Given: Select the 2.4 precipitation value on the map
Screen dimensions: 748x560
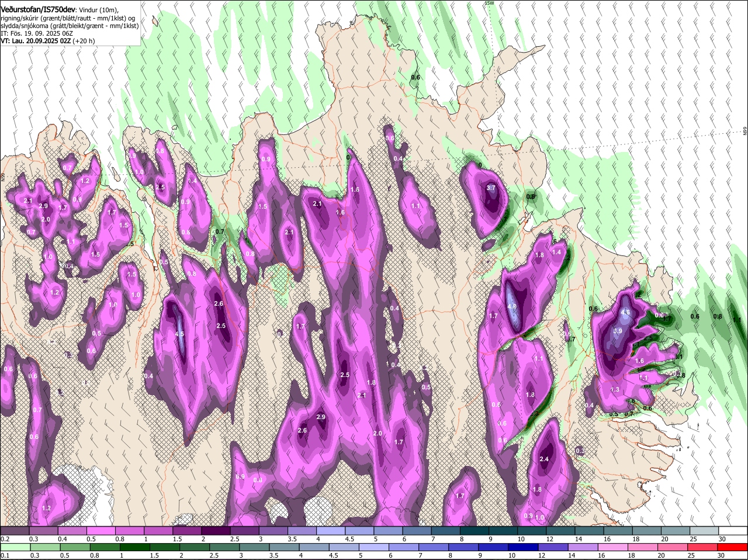Looking at the screenshot, I should (544, 459).
